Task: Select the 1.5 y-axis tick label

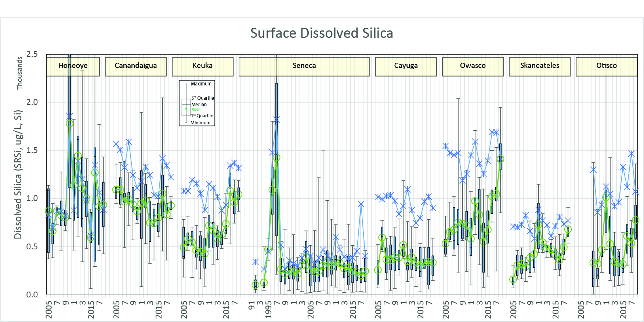Action: point(32,150)
